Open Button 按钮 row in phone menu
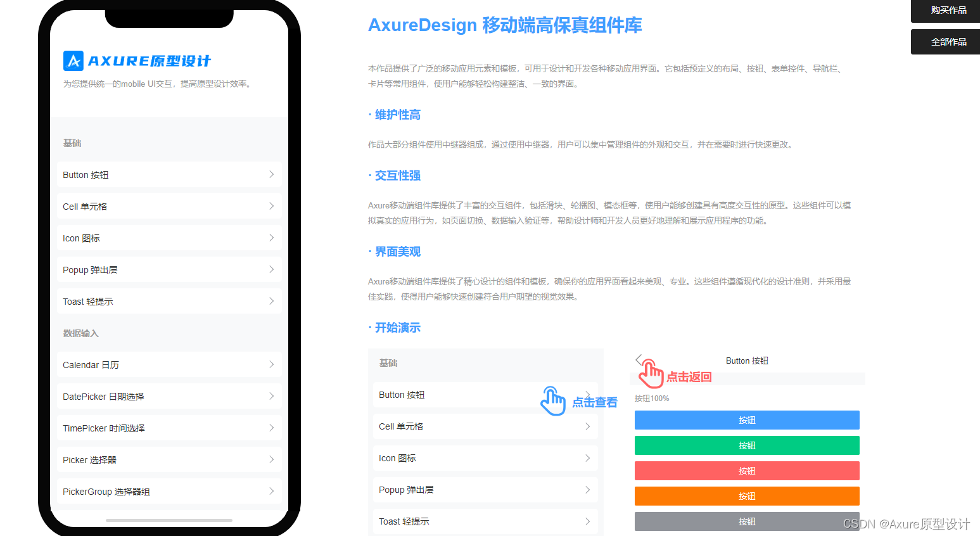The width and height of the screenshot is (980, 536). tap(169, 174)
